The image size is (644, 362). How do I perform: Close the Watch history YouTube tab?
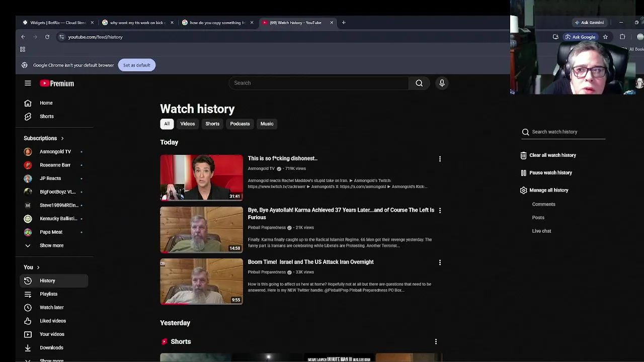point(332,23)
